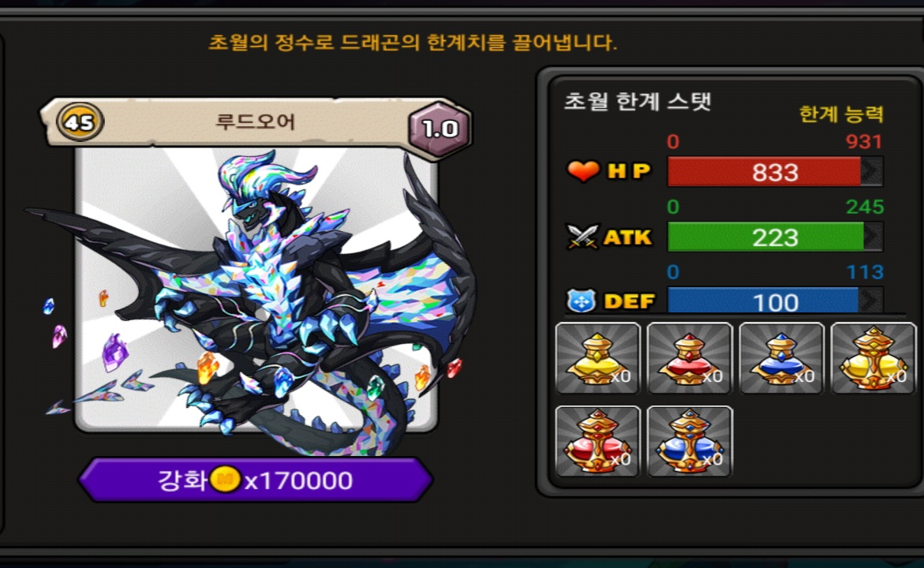Click the 초월 한계 스탯 panel title
Image resolution: width=924 pixels, height=568 pixels.
click(638, 101)
